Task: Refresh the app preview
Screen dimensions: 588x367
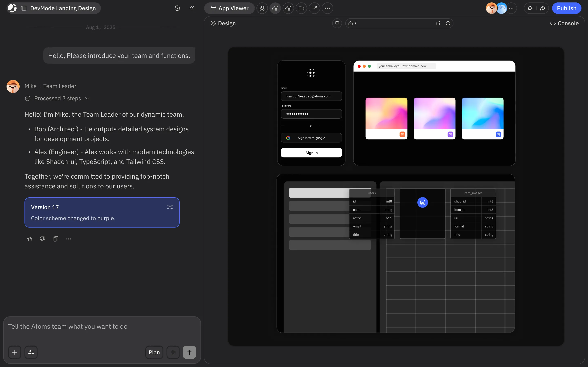Action: point(448,23)
